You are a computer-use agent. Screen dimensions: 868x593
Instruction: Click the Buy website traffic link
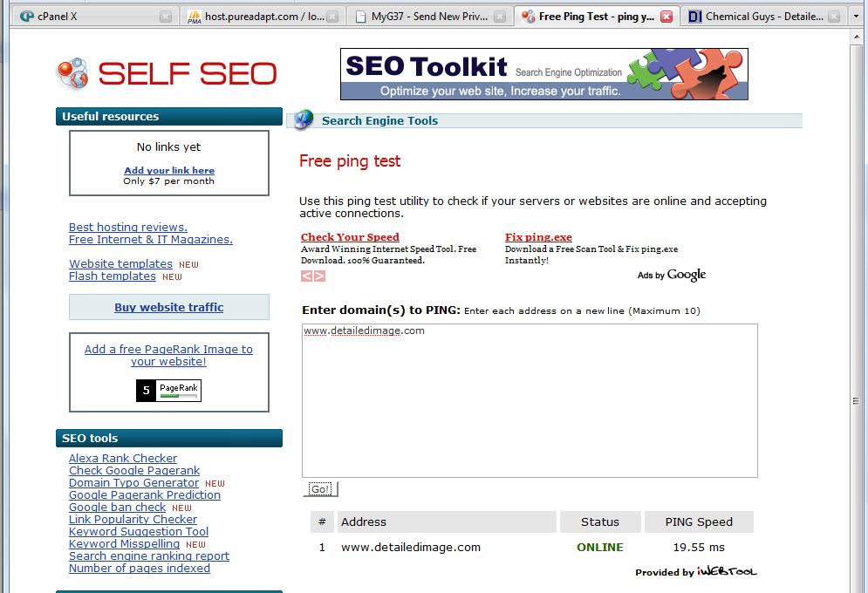[168, 307]
